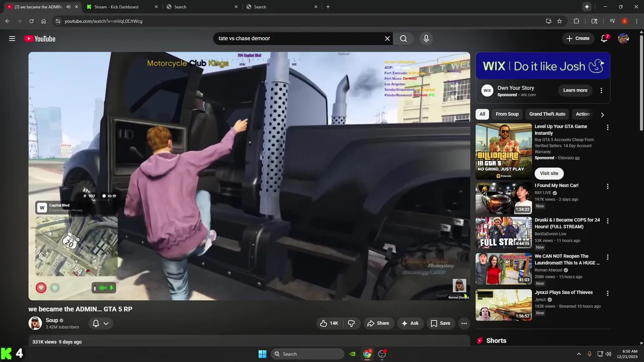Open the browser home page icon
644x362 pixels.
coord(43,21)
